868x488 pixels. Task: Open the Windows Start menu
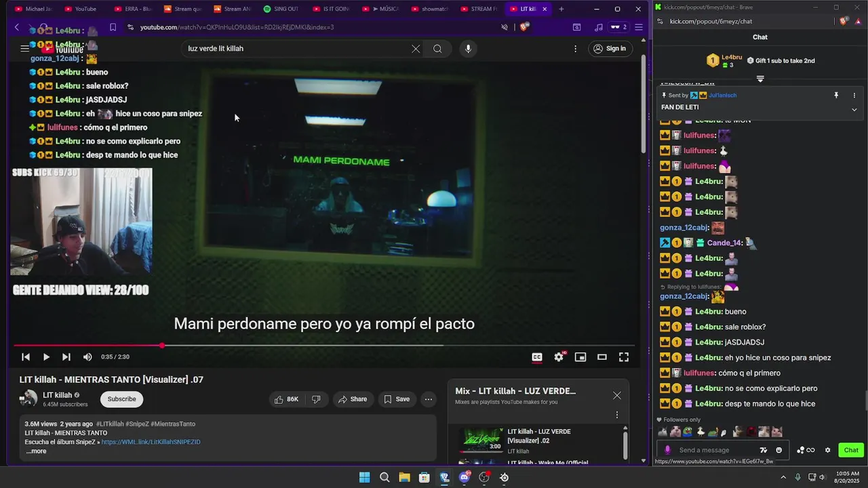coord(364,477)
